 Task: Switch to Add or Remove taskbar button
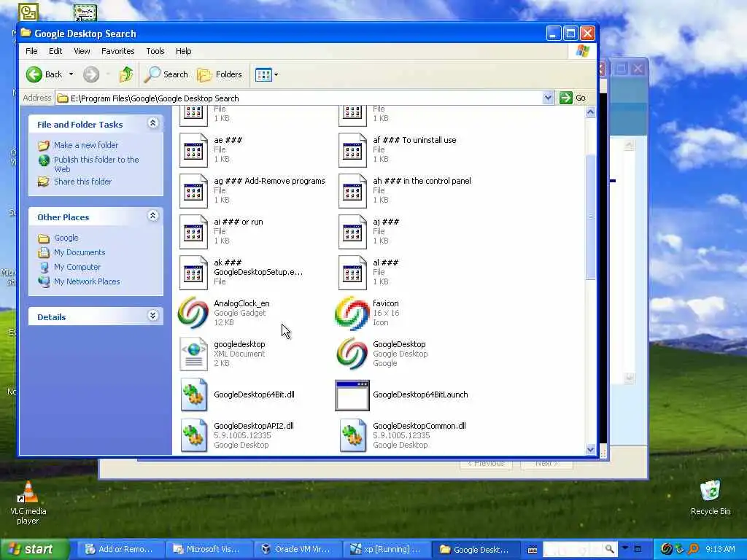[x=119, y=549]
